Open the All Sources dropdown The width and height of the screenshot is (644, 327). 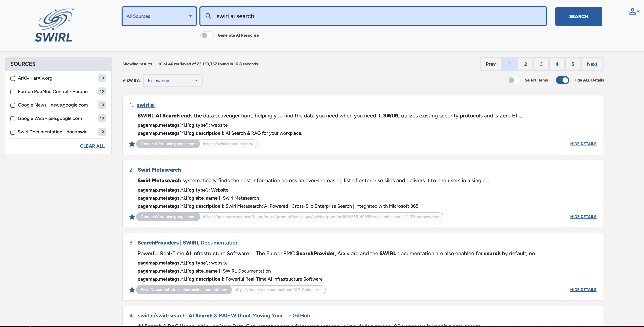[159, 16]
